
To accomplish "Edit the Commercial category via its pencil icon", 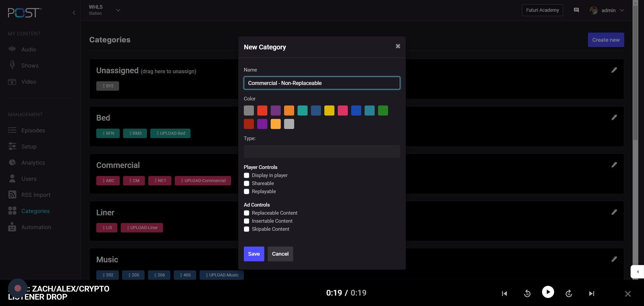I will click(614, 165).
